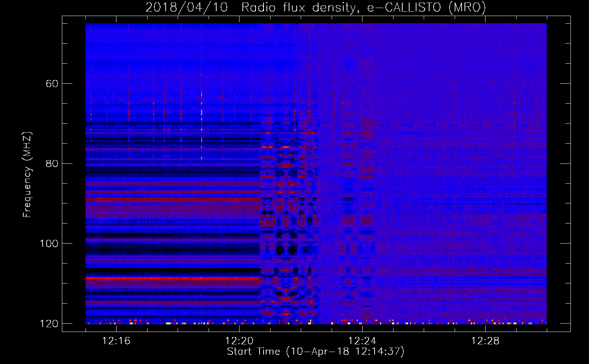
Task: Click the '80' frequency tick label
Action: coord(52,163)
